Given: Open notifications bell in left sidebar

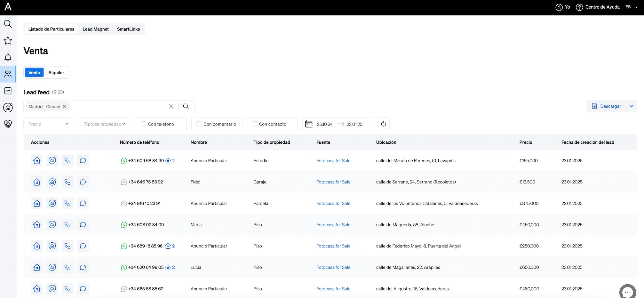Looking at the screenshot, I should pyautogui.click(x=8, y=57).
